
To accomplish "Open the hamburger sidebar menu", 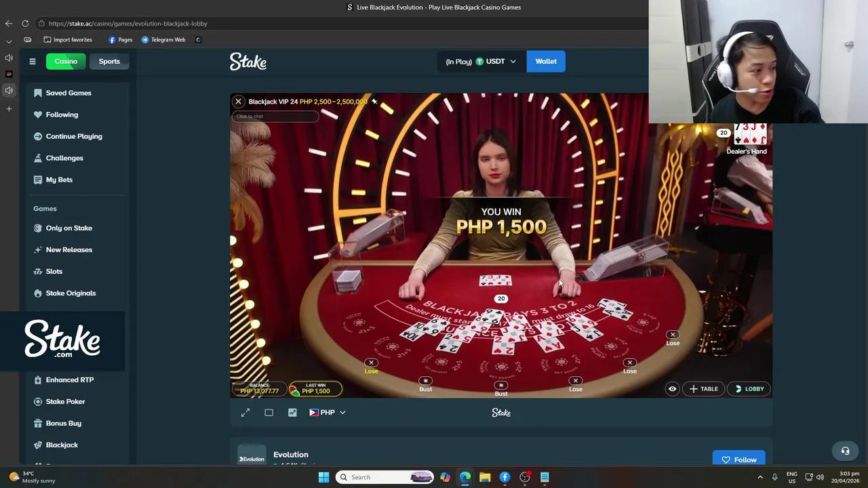I will tap(32, 62).
